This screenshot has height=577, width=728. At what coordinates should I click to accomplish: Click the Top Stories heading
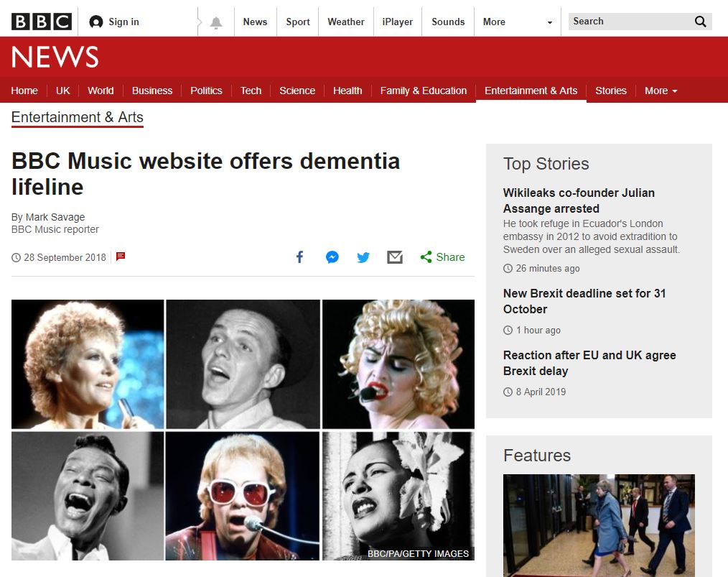click(546, 164)
